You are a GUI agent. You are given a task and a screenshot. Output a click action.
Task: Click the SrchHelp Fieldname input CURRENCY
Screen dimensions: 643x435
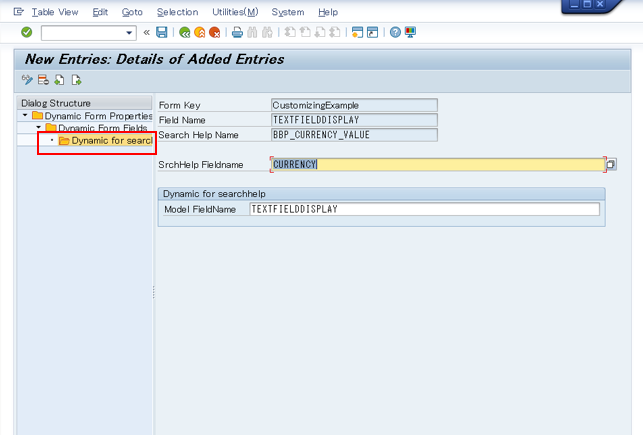(x=438, y=164)
